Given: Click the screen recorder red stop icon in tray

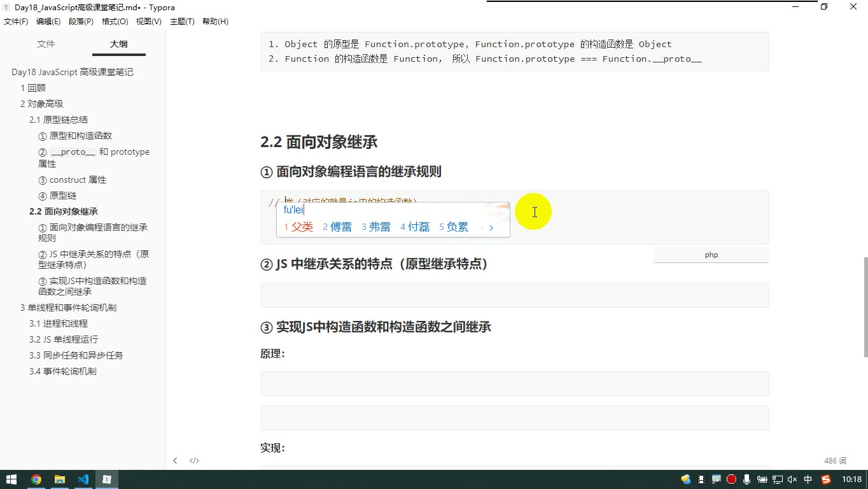Looking at the screenshot, I should 731,479.
